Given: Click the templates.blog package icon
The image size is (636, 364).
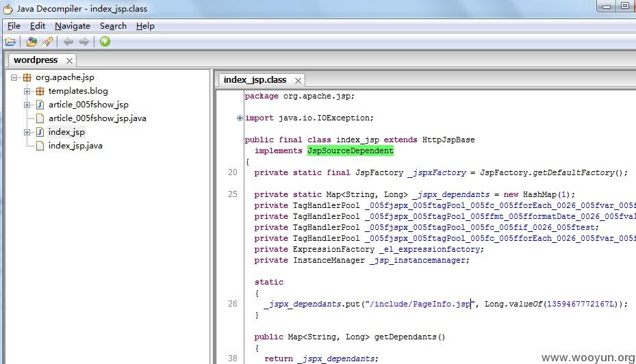Looking at the screenshot, I should pyautogui.click(x=40, y=91).
